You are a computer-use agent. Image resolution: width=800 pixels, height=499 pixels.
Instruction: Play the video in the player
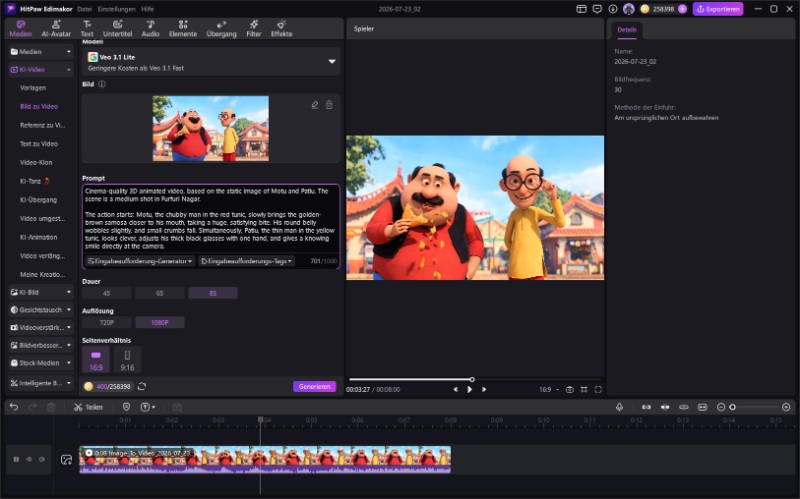click(x=469, y=389)
